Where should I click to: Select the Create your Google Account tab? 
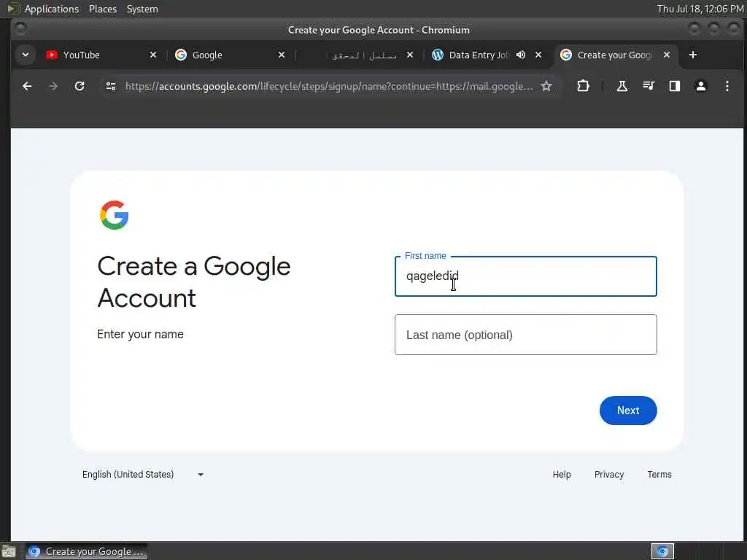tap(616, 55)
